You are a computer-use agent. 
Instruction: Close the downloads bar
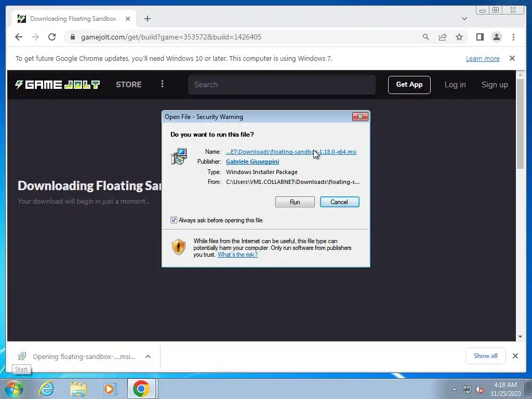coord(515,355)
